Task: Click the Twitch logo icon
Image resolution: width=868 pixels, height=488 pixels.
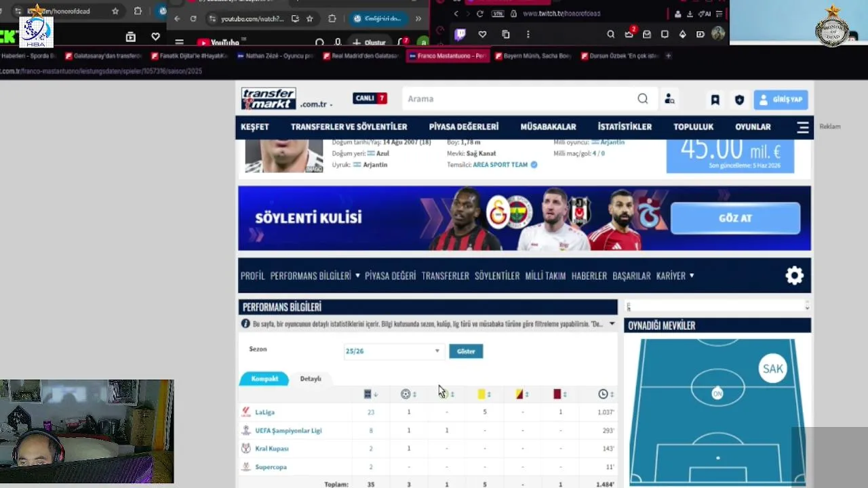Action: (460, 34)
